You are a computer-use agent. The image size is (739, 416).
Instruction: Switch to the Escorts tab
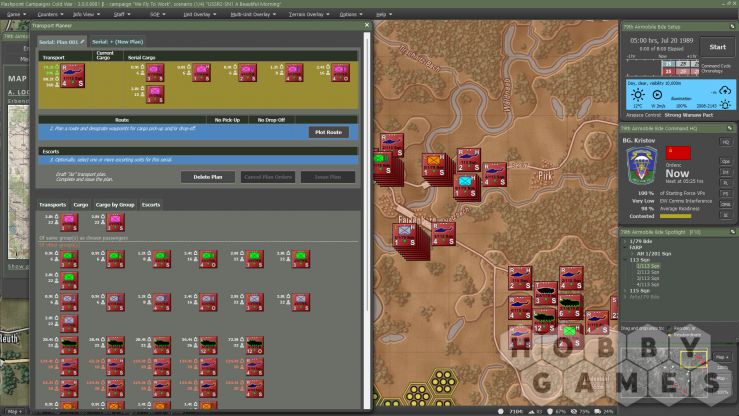click(x=151, y=204)
